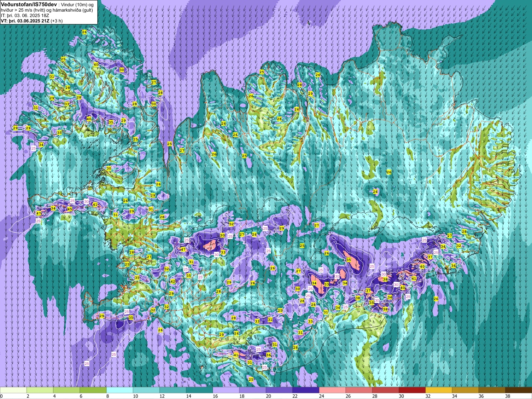The width and height of the screenshot is (532, 399).
Task: Click the legend scale number '8'
Action: 107,396
